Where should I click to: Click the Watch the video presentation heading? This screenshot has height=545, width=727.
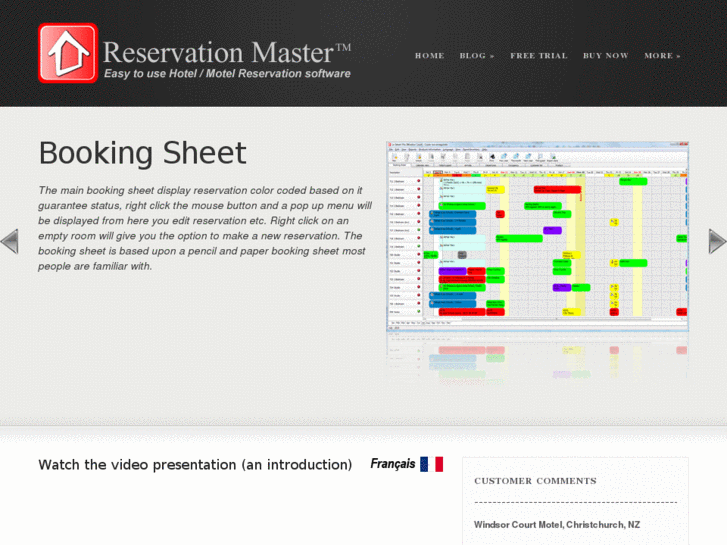pyautogui.click(x=195, y=465)
